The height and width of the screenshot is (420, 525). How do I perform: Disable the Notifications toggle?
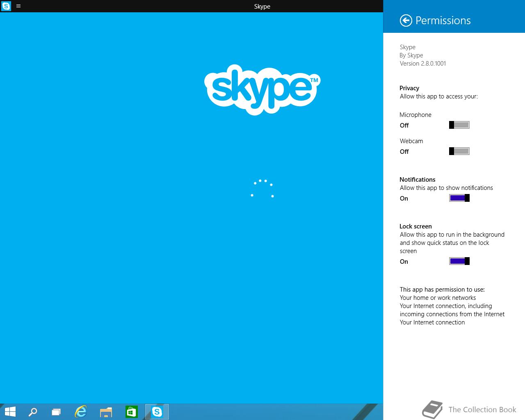tap(459, 198)
